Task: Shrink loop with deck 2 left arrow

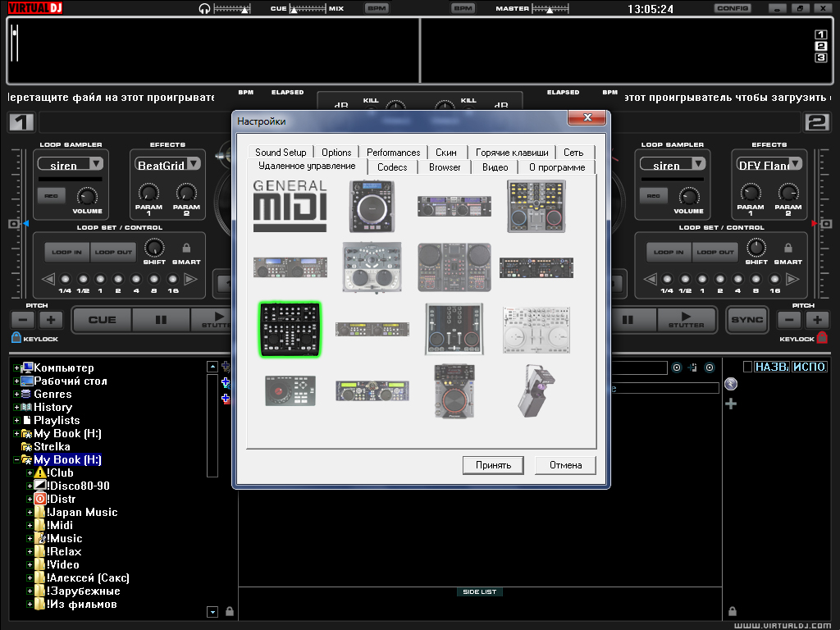Action: [650, 279]
